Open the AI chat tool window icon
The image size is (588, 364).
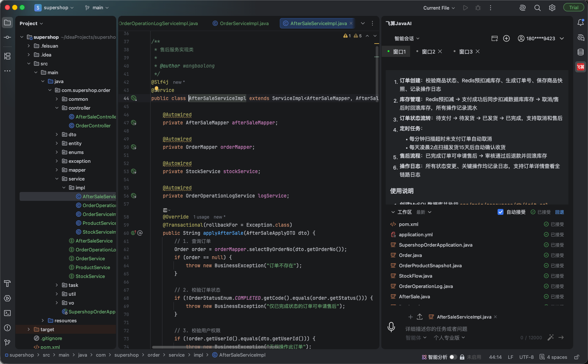(581, 38)
